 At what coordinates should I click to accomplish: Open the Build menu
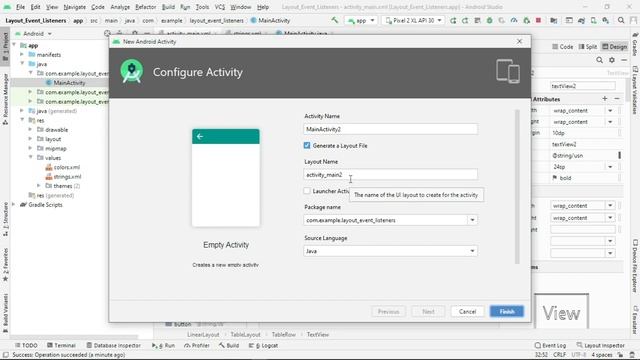168,7
